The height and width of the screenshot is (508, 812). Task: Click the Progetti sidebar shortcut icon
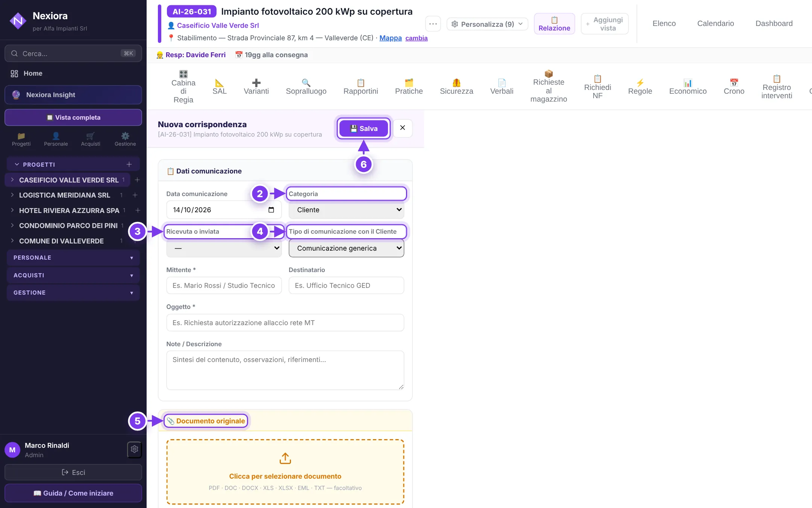tap(21, 139)
